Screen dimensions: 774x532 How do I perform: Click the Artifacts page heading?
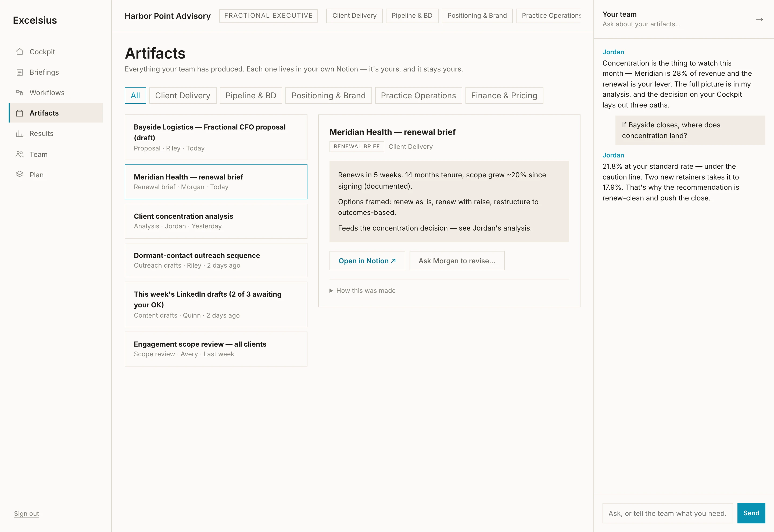tap(155, 53)
